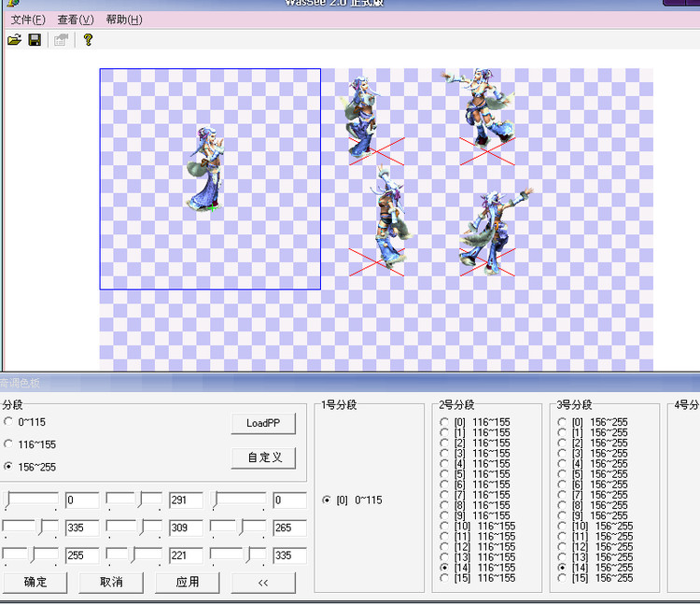Click the input field showing 221
The width and height of the screenshot is (700, 605).
click(186, 556)
